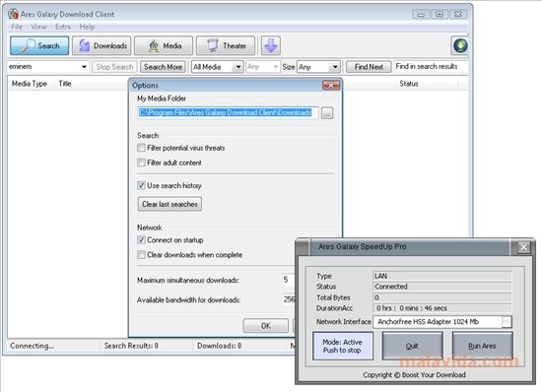
Task: Open the greyed Any dropdown next to All Media
Action: 263,67
